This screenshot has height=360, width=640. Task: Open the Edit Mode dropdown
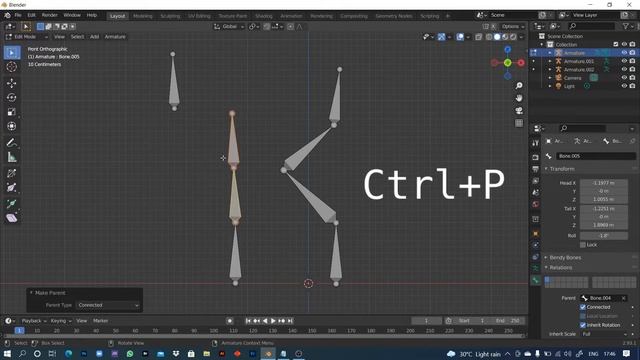(x=27, y=37)
